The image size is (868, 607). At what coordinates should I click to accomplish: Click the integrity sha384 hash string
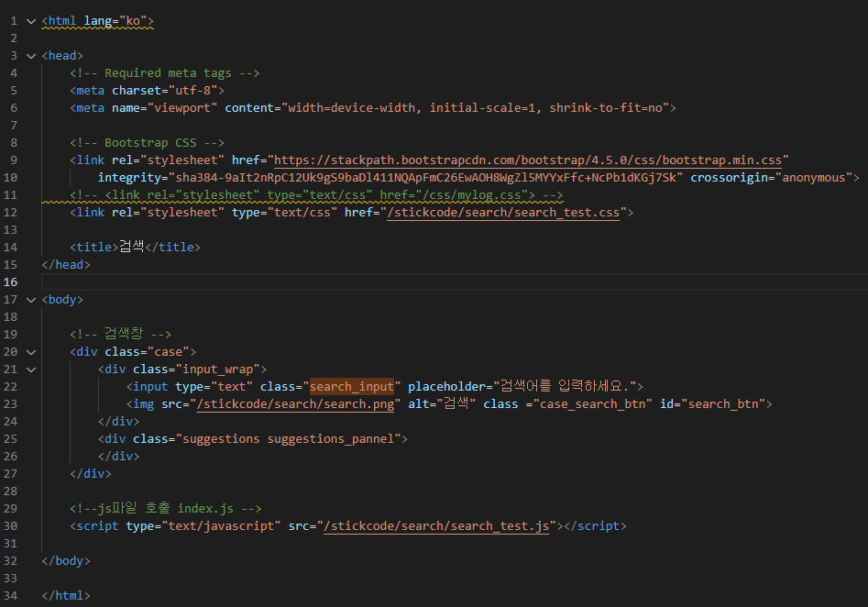(425, 178)
